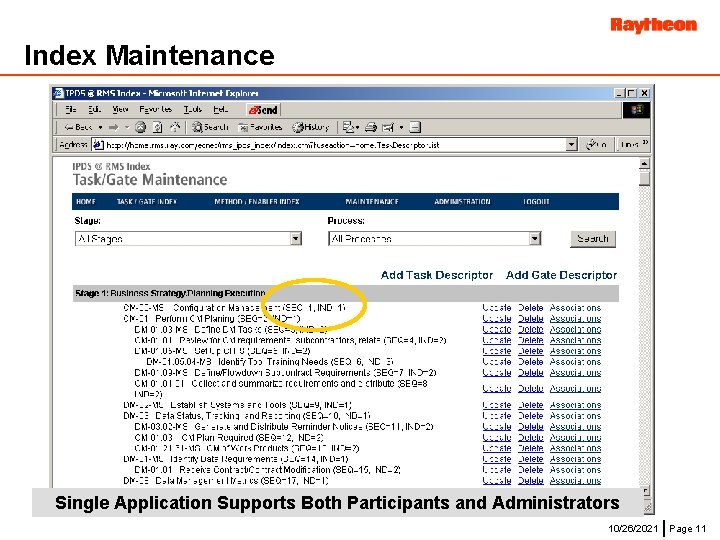Click the Internet Explorer title bar icon

[x=59, y=93]
